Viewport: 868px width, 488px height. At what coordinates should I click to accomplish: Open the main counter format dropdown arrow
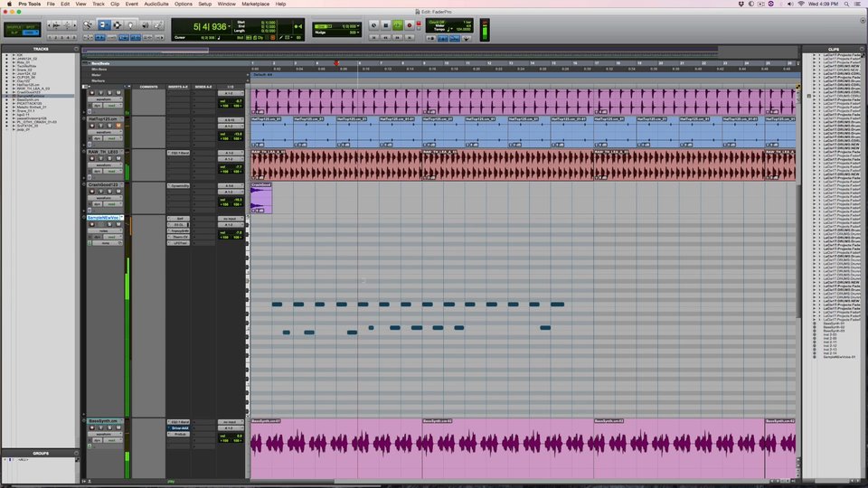(229, 26)
